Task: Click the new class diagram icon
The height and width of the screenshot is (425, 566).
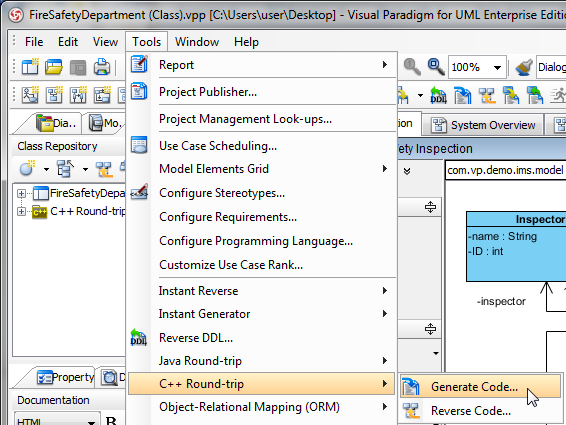Action: [54, 95]
